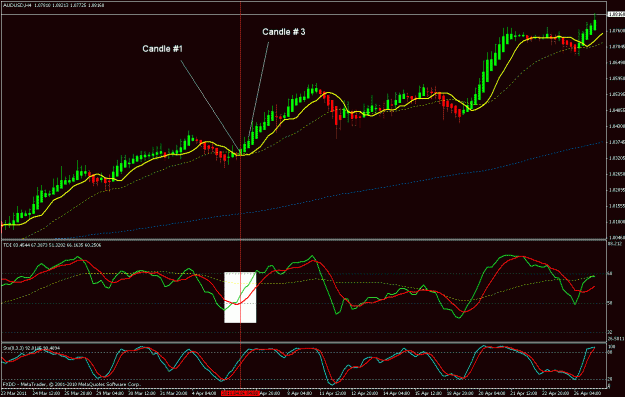625x397 pixels.
Task: Click the red highlighted date label on the time axis
Action: pyautogui.click(x=240, y=393)
